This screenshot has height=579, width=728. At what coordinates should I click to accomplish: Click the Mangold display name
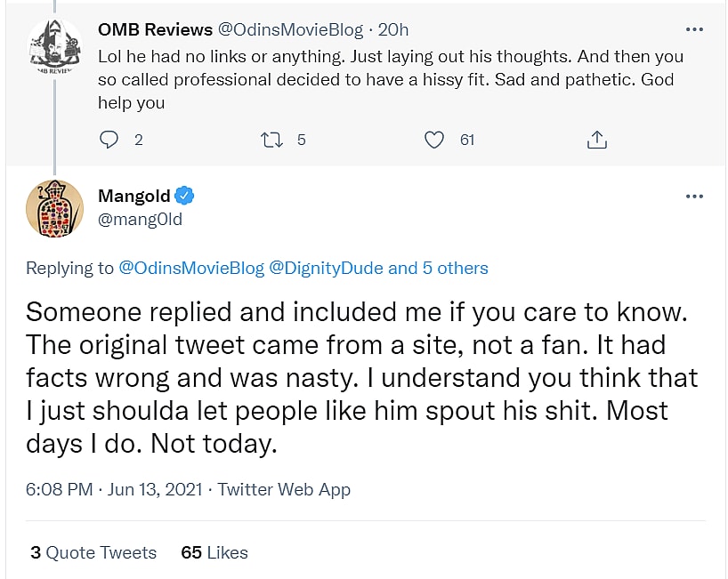pos(133,197)
